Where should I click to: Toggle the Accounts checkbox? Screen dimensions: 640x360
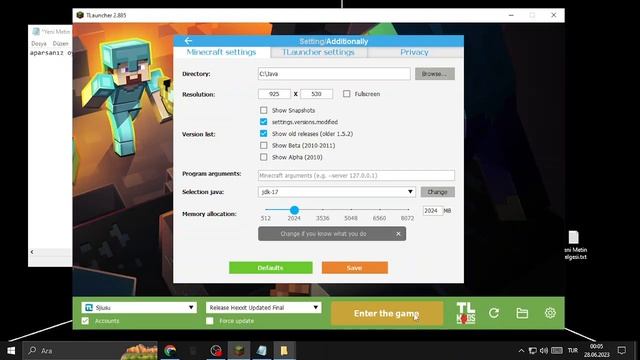[85, 321]
